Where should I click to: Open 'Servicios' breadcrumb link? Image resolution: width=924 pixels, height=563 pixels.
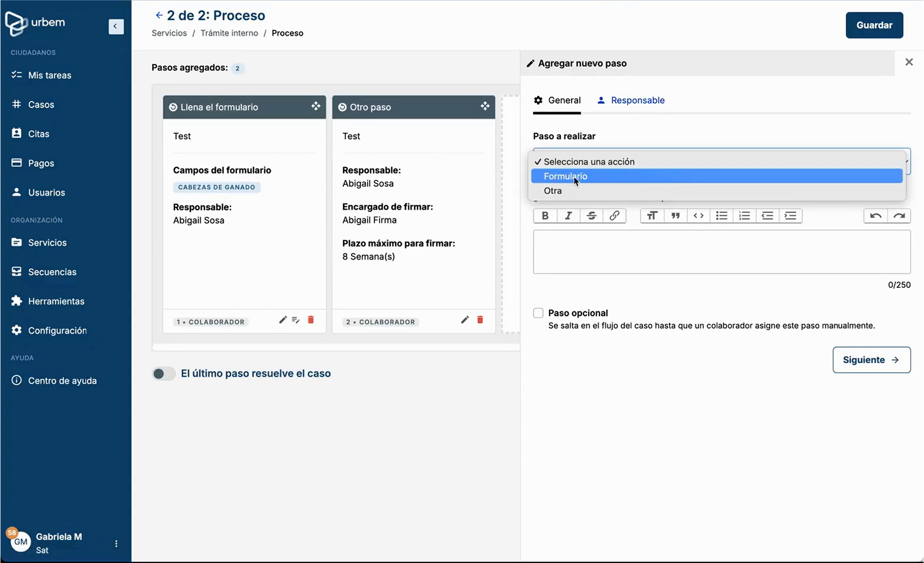tap(169, 33)
